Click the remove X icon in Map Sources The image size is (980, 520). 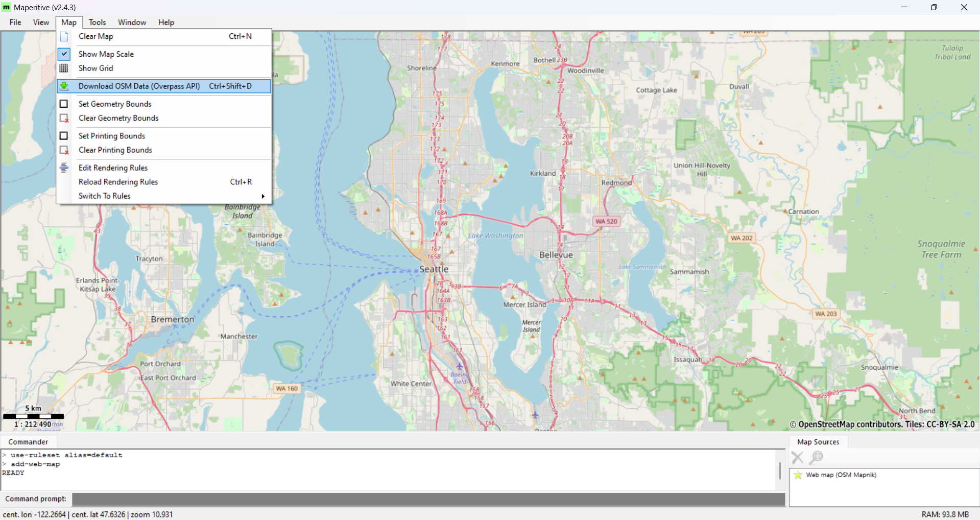tap(797, 457)
